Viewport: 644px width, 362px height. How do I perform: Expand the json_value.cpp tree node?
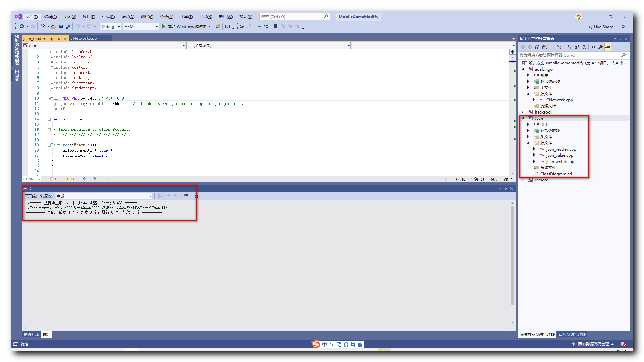point(534,155)
